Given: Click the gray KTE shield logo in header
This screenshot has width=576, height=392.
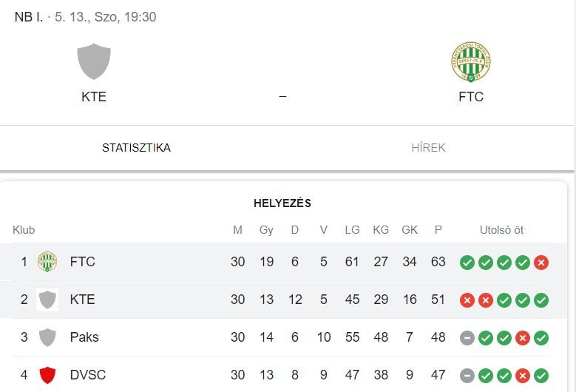Looking at the screenshot, I should pos(94,61).
